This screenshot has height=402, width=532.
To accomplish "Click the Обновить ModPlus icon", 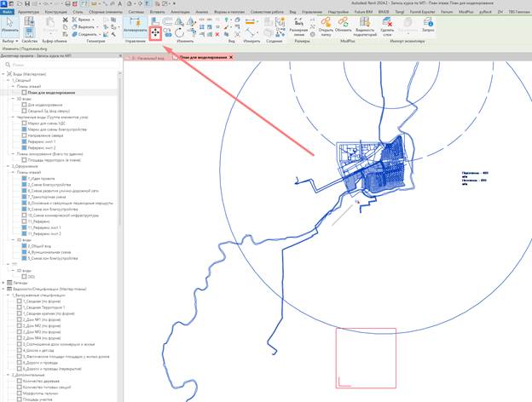I will click(x=343, y=26).
